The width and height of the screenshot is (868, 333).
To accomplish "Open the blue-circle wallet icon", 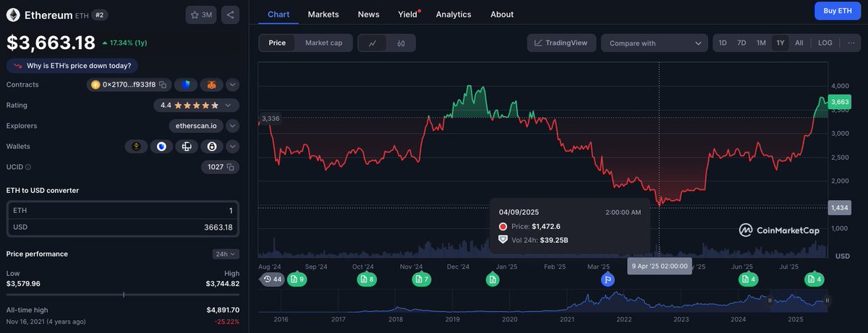I will [x=161, y=147].
